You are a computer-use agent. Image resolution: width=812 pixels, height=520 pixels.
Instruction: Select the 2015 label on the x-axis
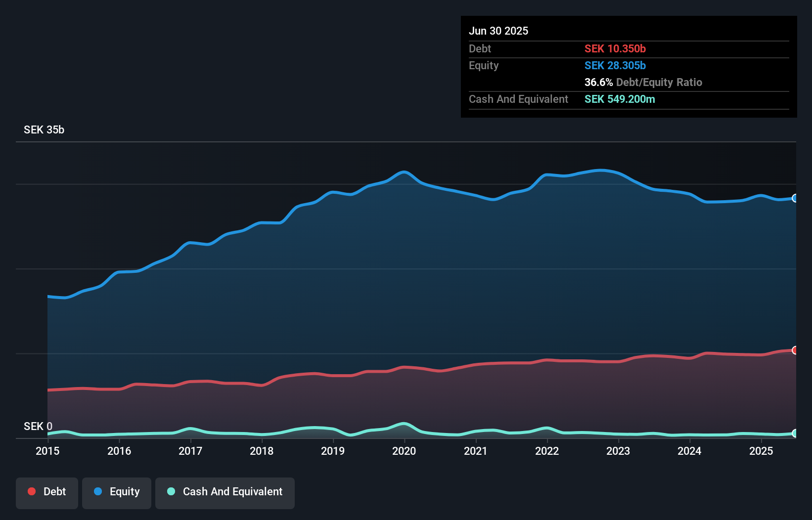47,451
